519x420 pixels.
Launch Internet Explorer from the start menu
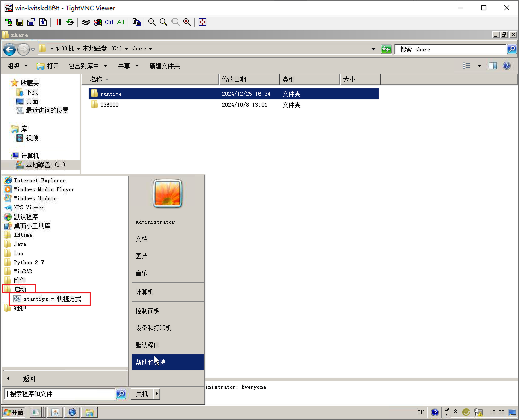[35, 180]
